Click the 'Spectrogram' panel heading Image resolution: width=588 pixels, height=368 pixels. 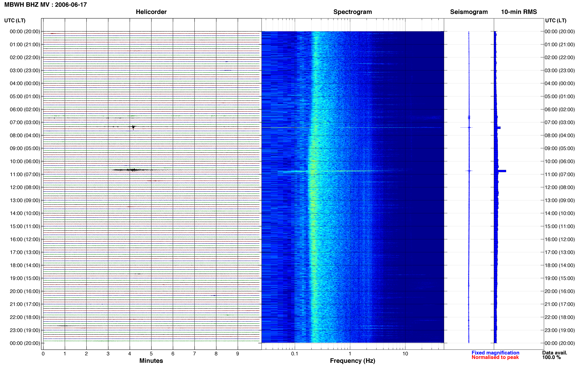pyautogui.click(x=352, y=12)
